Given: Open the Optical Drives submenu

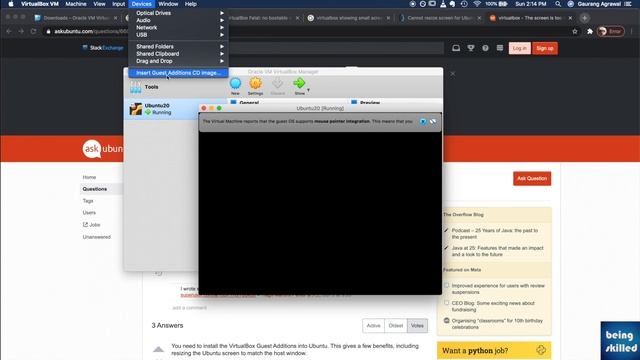Looking at the screenshot, I should pos(178,13).
